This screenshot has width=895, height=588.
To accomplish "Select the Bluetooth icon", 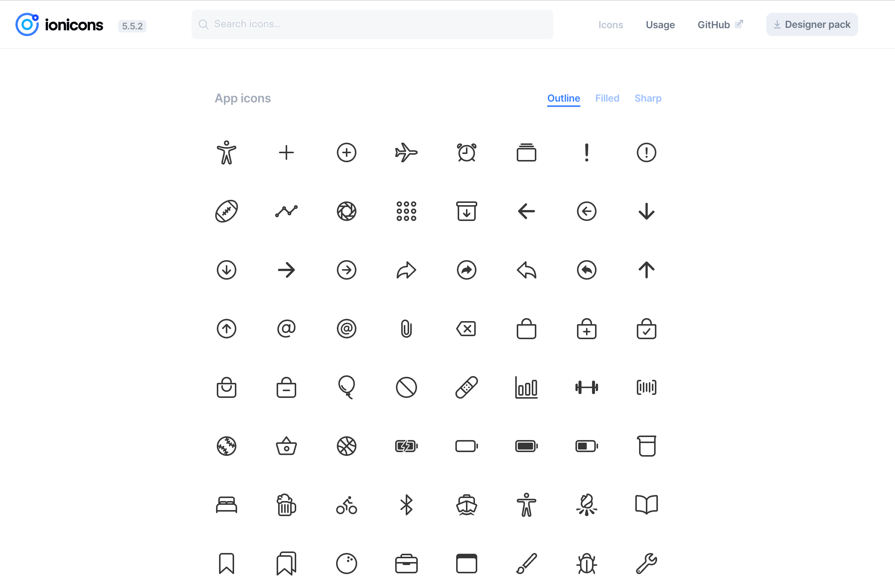I will point(406,505).
